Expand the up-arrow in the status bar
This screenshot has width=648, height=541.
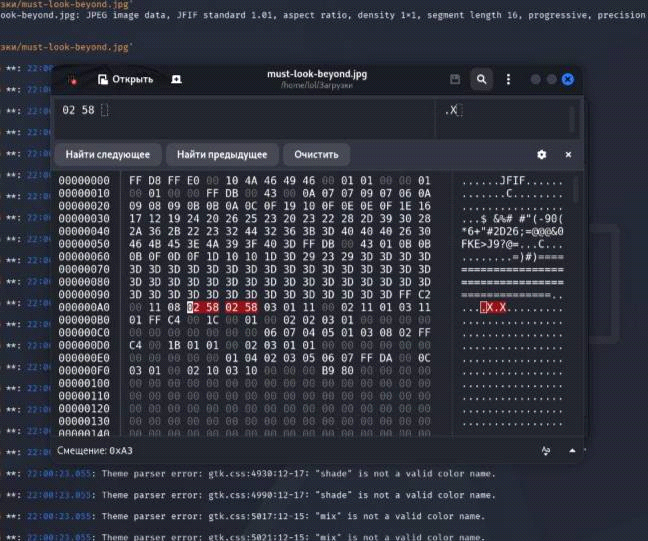pos(572,450)
